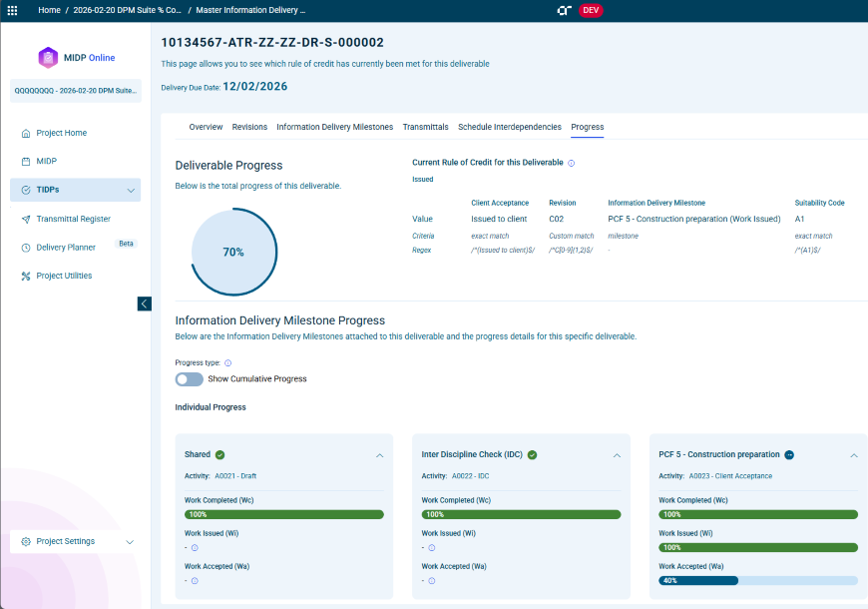868x609 pixels.
Task: Click info icon under Shared Work Accepted
Action: (x=195, y=581)
